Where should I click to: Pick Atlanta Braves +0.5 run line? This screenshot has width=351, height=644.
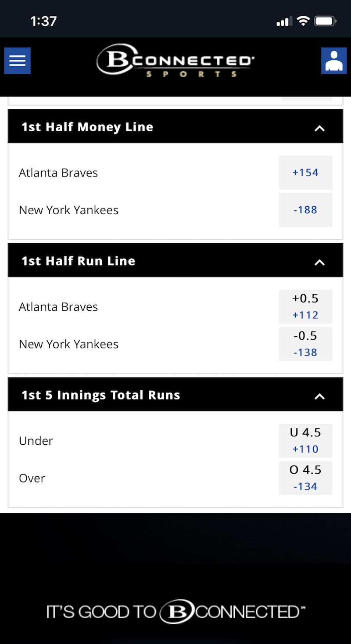click(305, 306)
